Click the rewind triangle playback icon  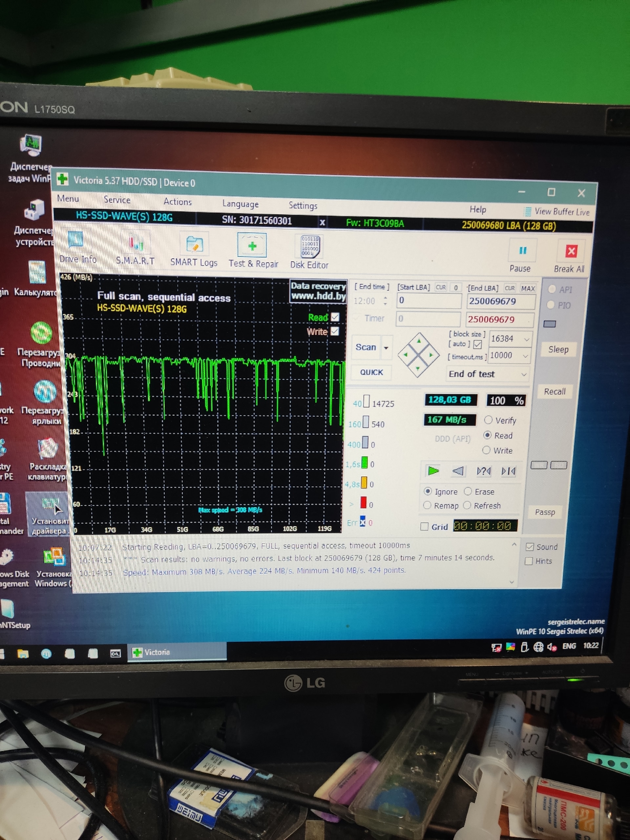[458, 471]
